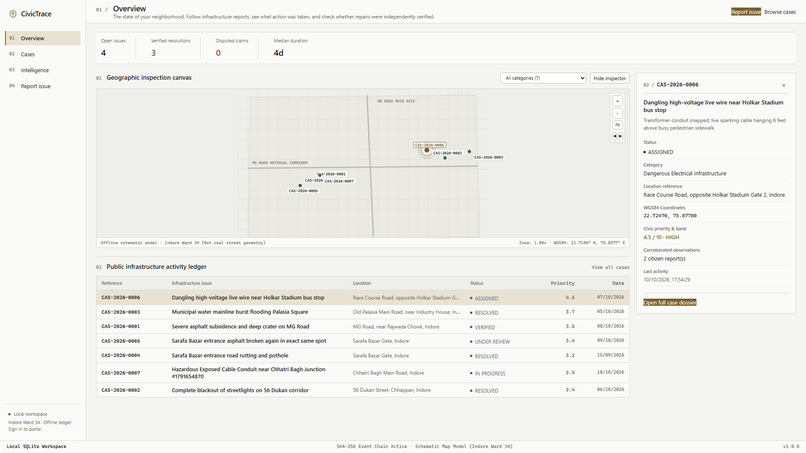
Task: Click Local SQLite Workspace in status bar
Action: coord(36,446)
